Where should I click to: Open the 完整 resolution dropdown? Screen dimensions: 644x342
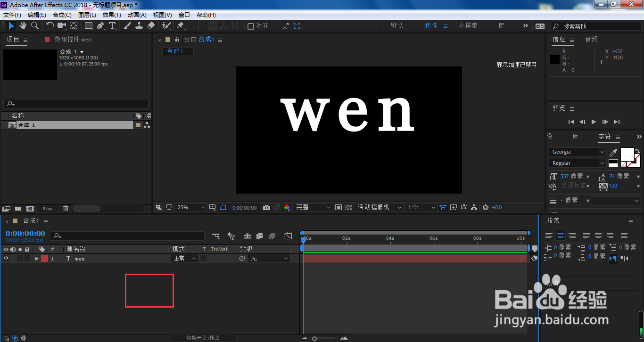coord(313,207)
